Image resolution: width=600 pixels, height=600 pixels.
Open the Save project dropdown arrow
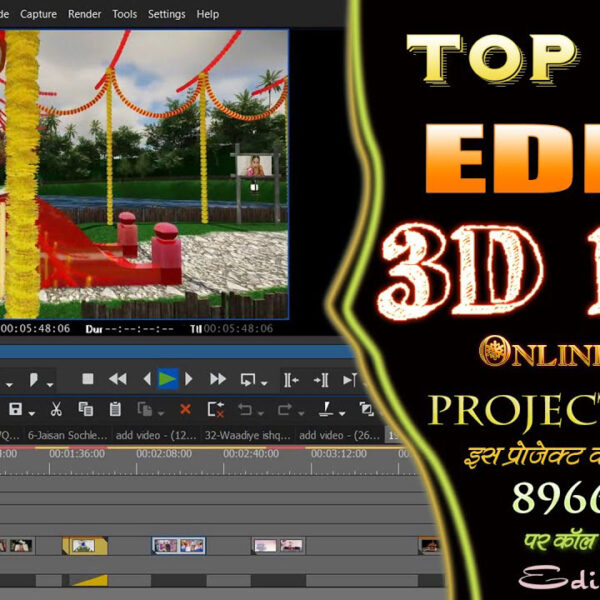32,413
